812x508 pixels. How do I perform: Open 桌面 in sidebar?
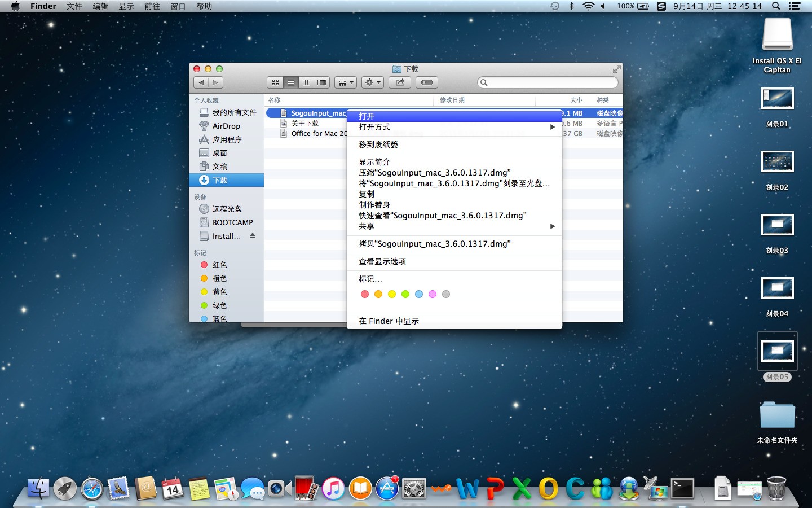click(x=227, y=153)
